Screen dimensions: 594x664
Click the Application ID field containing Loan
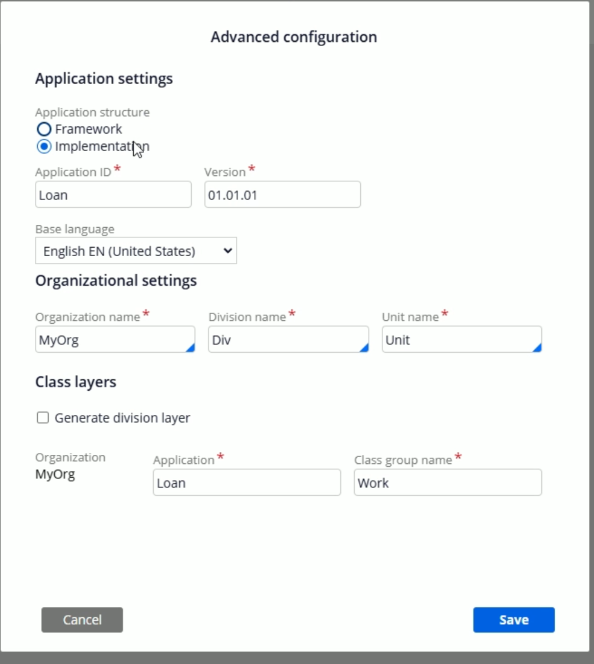(x=113, y=194)
